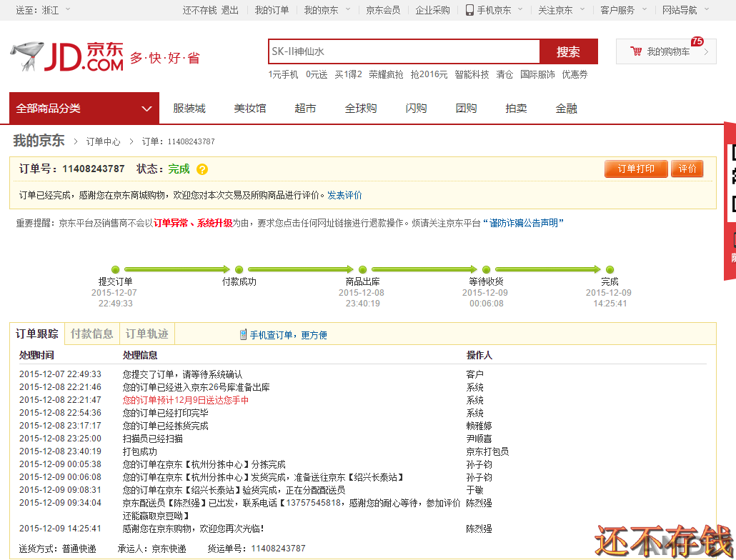Click the 订单打印 button
Image resolution: width=736 pixels, height=560 pixels.
point(636,169)
